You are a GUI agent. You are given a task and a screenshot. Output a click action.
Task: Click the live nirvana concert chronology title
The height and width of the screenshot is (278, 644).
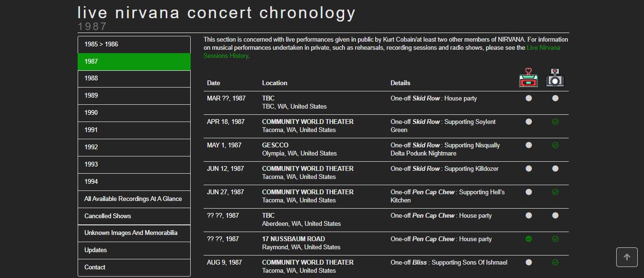tap(217, 12)
